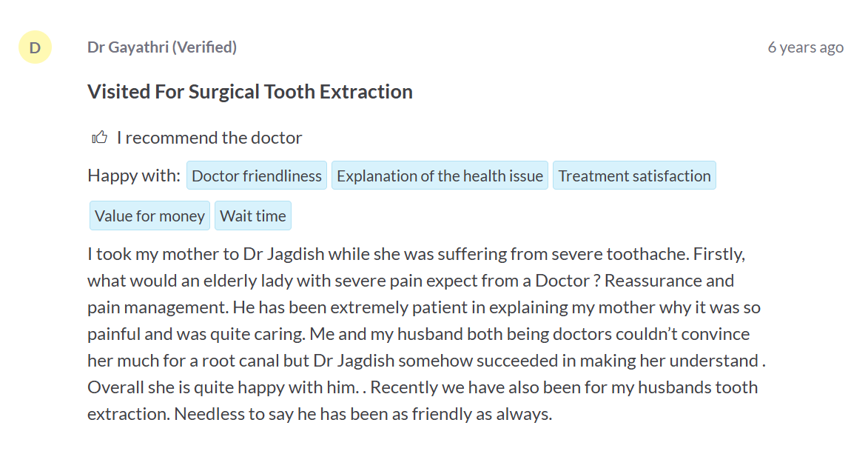Tap the 'Wait time' tag

point(253,216)
